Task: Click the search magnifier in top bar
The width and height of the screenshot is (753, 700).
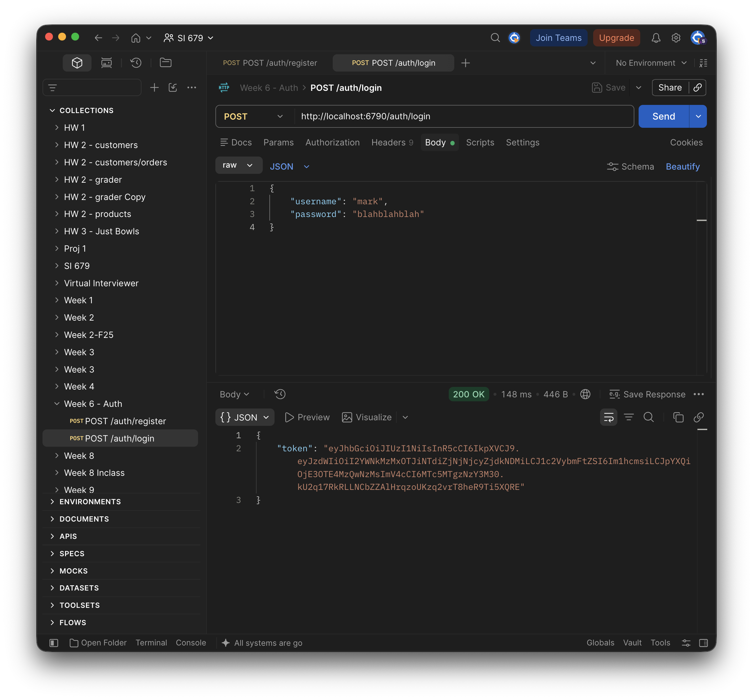Action: click(495, 38)
